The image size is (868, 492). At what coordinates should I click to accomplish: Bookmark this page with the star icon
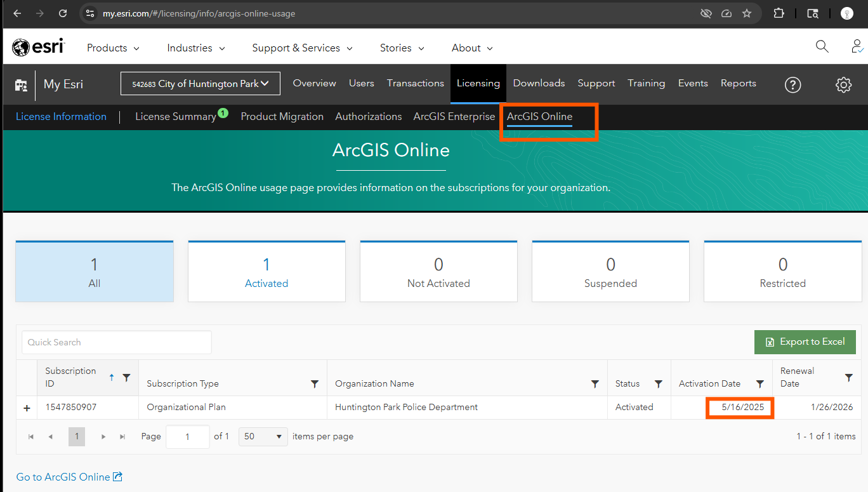tap(747, 13)
